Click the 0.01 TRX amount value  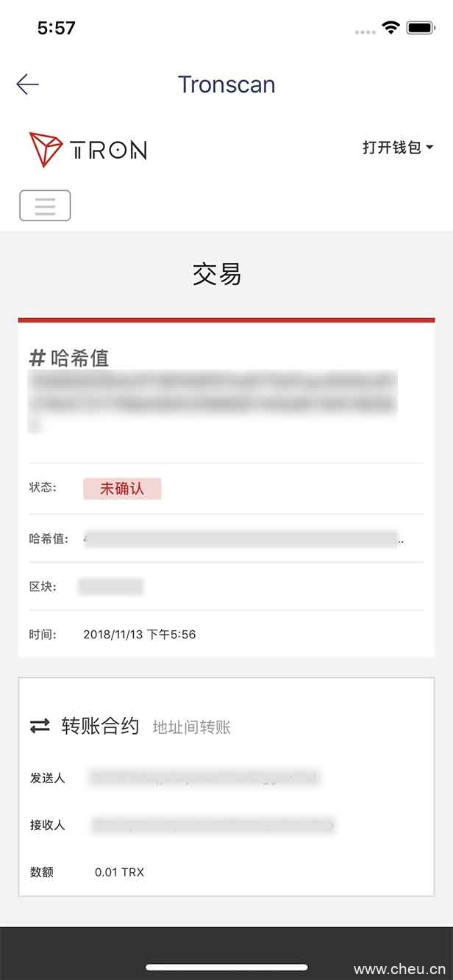[119, 873]
